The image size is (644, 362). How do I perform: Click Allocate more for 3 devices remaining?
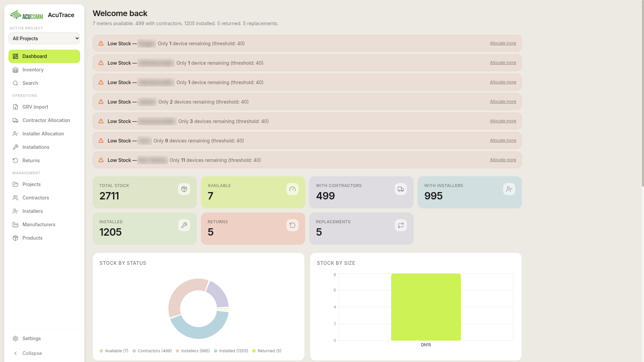pyautogui.click(x=503, y=121)
